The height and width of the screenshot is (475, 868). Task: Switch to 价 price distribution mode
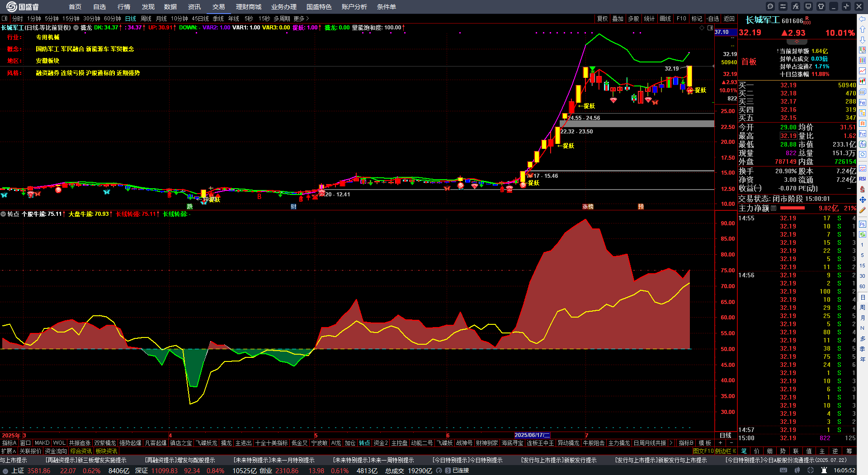click(757, 451)
